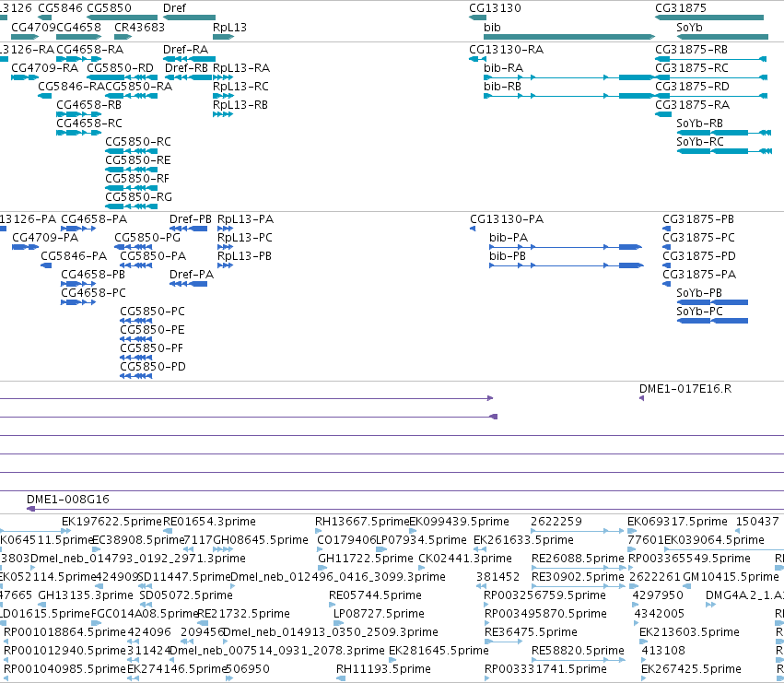Click EST EK099439.5prime
This screenshot has height=683, width=784.
pos(459,522)
